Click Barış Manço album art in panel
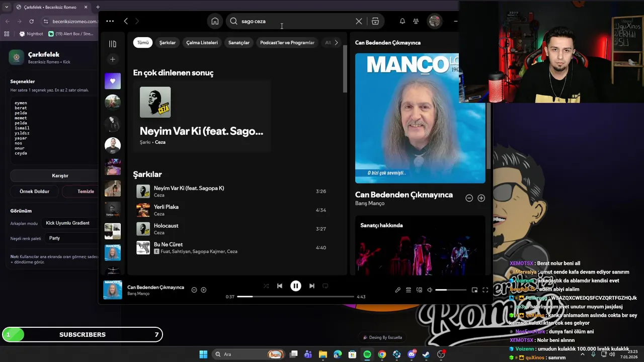The height and width of the screenshot is (362, 644). [420, 118]
